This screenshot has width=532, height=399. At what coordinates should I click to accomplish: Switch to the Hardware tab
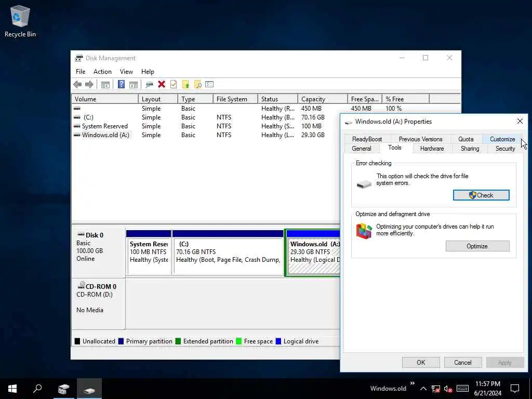tap(432, 149)
